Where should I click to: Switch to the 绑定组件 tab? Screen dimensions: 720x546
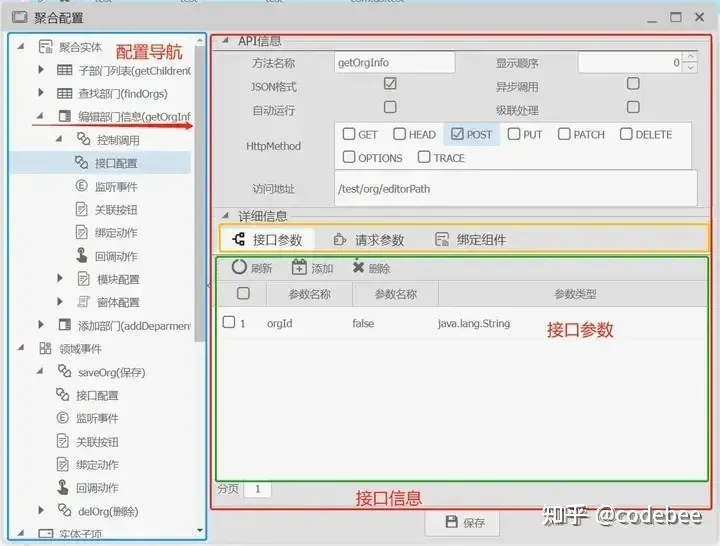pyautogui.click(x=471, y=240)
